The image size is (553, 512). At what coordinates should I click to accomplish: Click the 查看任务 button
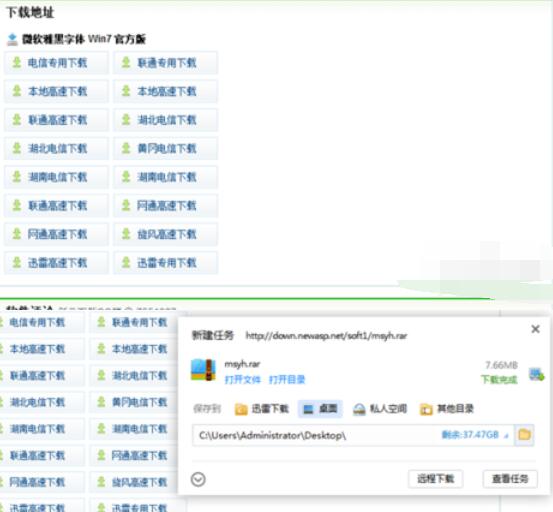click(510, 479)
